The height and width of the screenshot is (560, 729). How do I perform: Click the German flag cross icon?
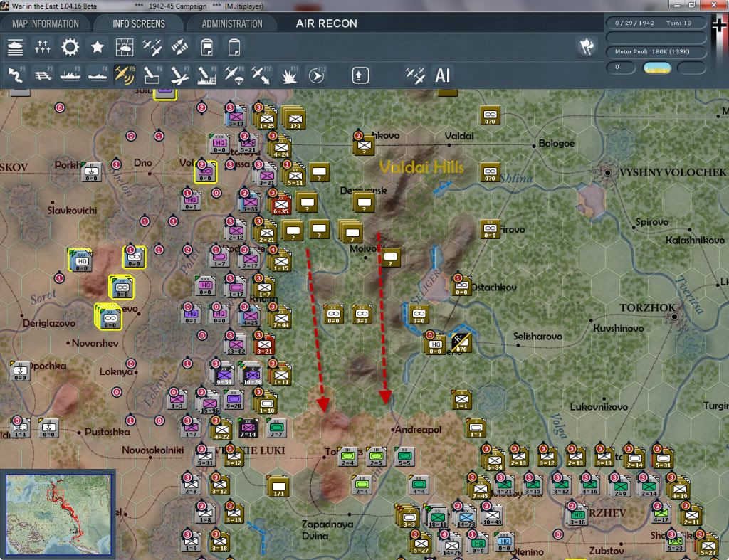tap(719, 26)
